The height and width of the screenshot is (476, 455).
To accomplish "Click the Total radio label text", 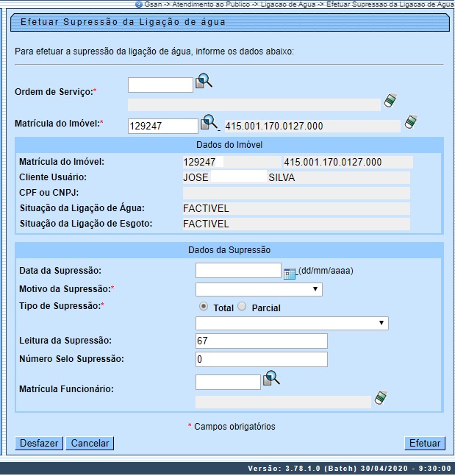I will [x=223, y=308].
